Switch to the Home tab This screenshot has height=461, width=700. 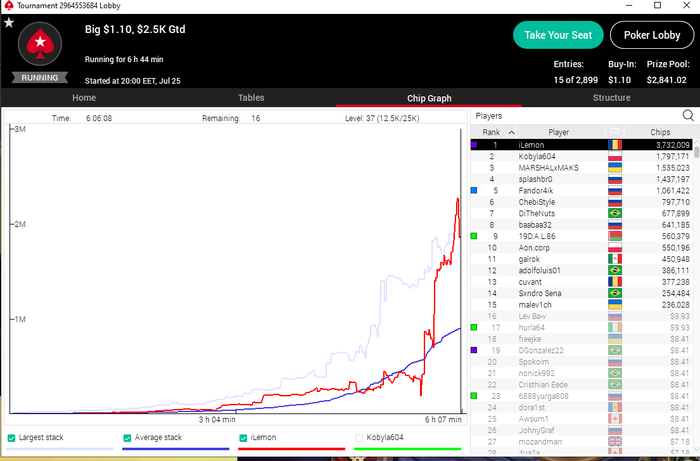84,98
